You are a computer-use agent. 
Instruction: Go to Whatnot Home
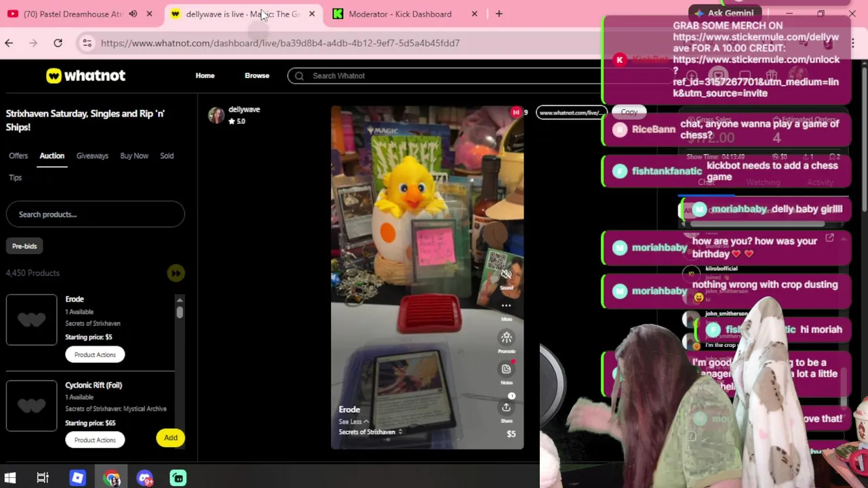[x=205, y=76]
